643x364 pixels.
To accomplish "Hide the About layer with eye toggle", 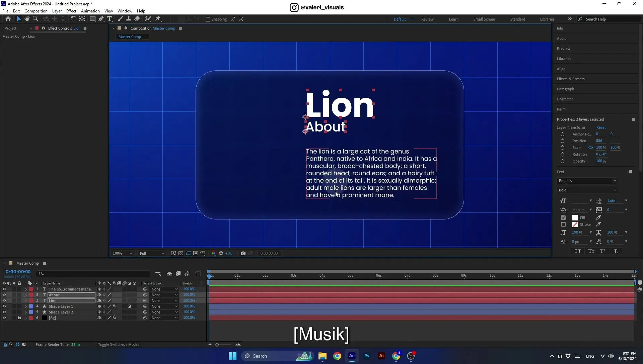I will click(x=4, y=295).
